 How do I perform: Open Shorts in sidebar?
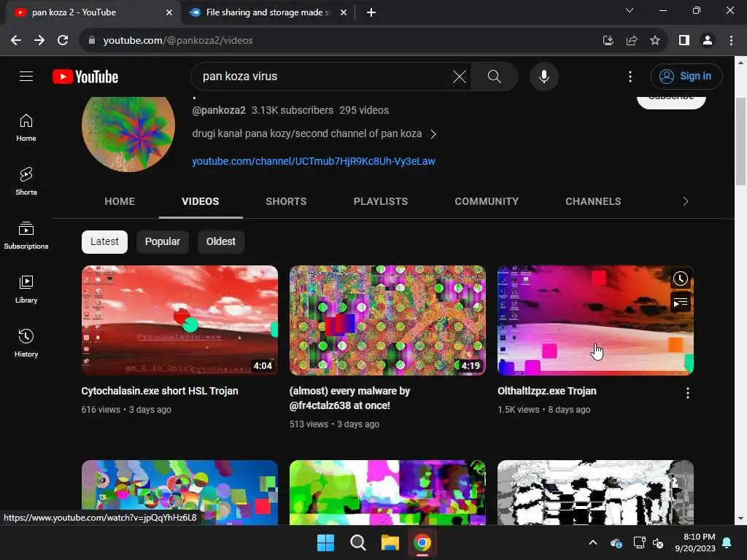26,182
